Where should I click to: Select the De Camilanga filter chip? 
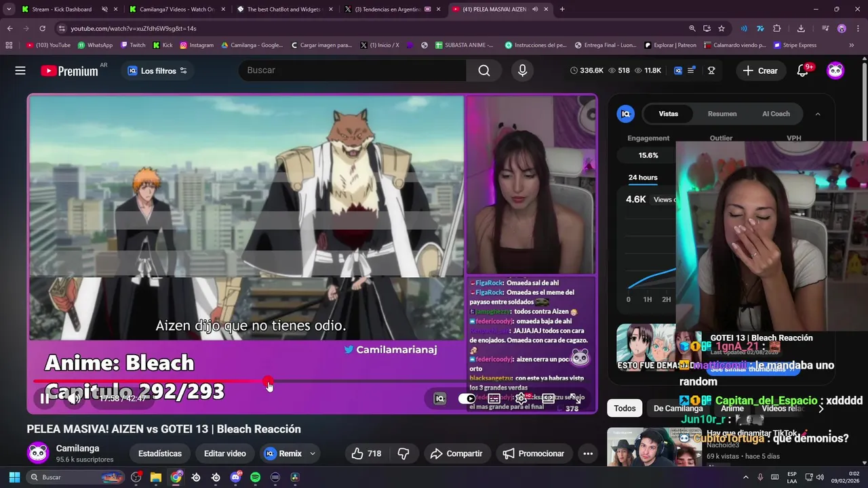point(678,409)
